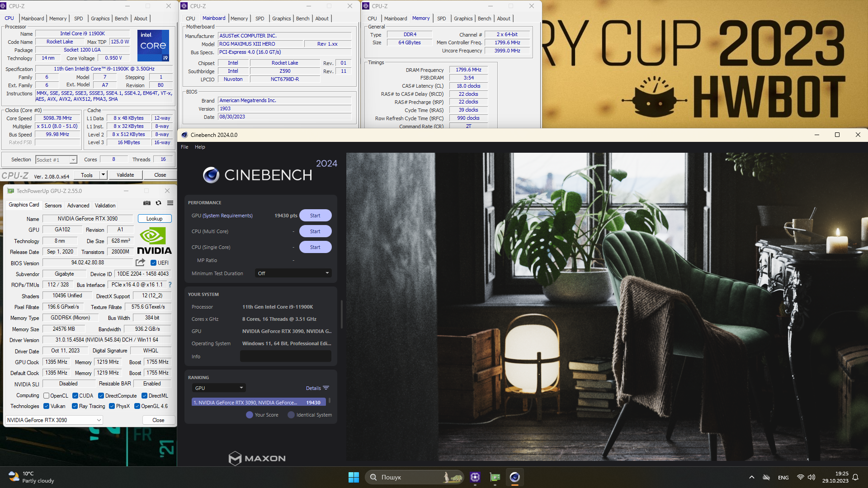868x488 pixels.
Task: Click the BIOS version share/export icon
Action: [140, 263]
